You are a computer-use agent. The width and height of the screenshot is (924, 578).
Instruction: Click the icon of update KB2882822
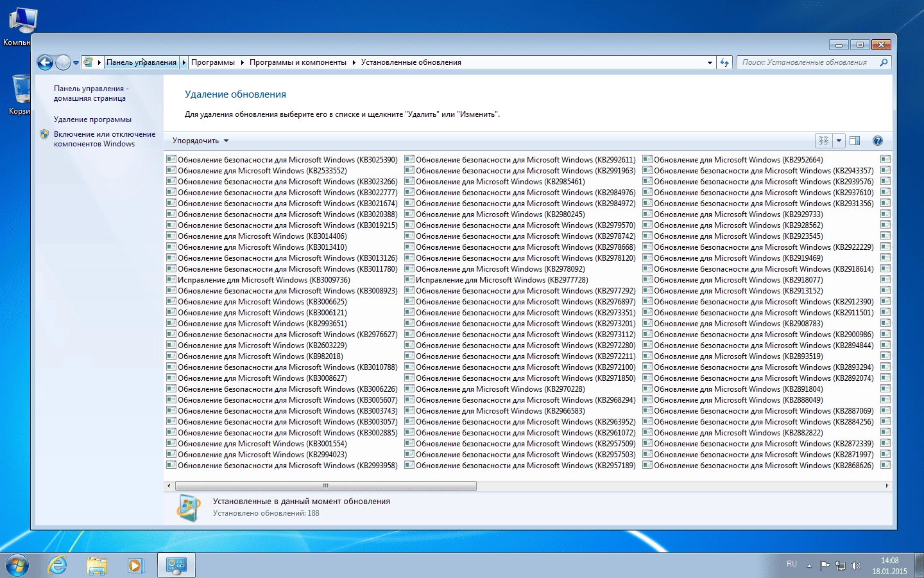[x=647, y=432]
